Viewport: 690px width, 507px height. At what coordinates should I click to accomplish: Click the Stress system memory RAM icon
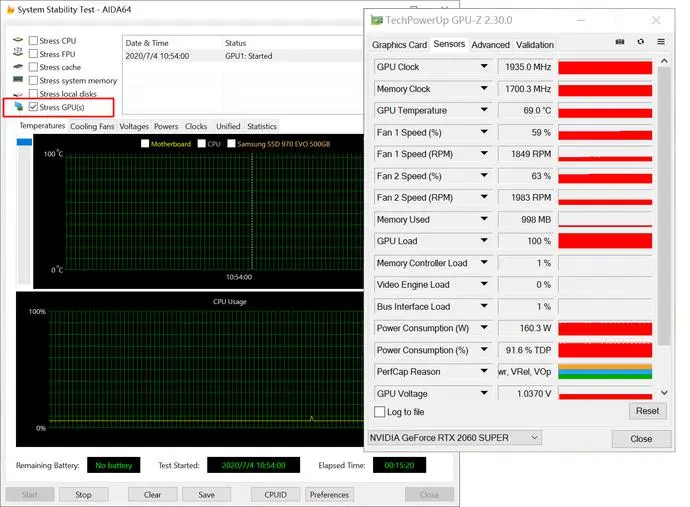point(18,80)
